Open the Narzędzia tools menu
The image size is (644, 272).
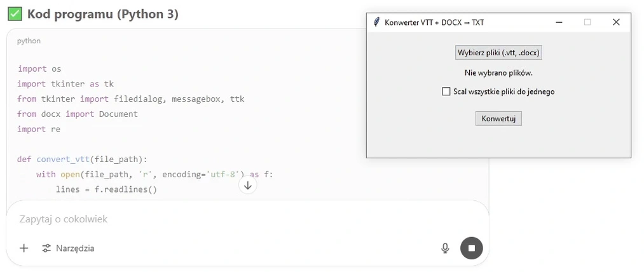(x=68, y=248)
